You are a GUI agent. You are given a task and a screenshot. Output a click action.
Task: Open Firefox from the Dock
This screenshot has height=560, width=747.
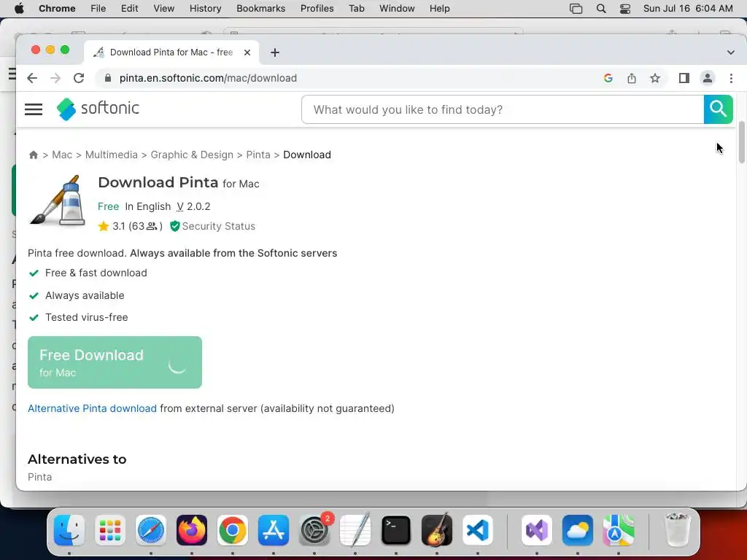tap(192, 530)
